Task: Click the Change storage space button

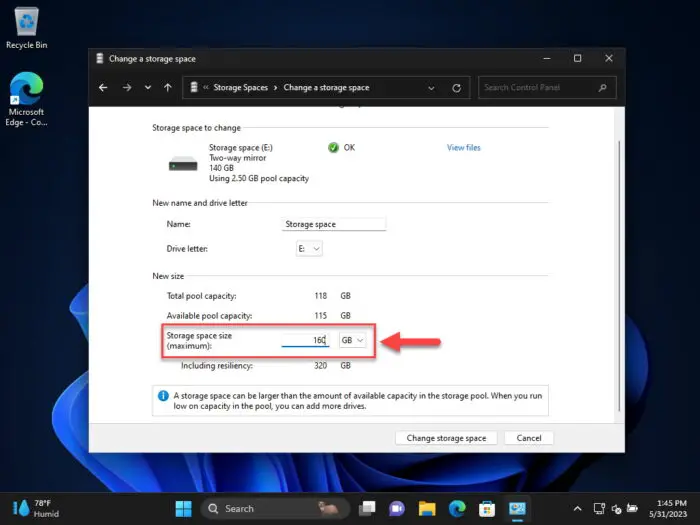Action: point(446,438)
